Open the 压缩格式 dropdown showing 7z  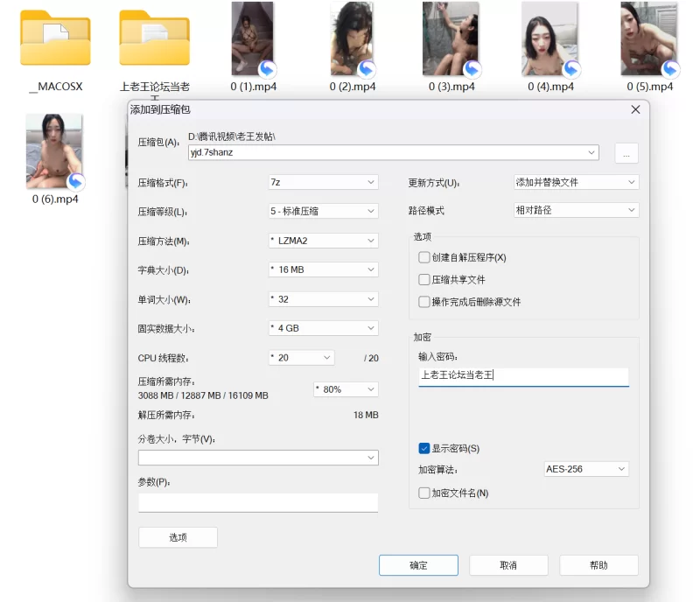[x=323, y=182]
